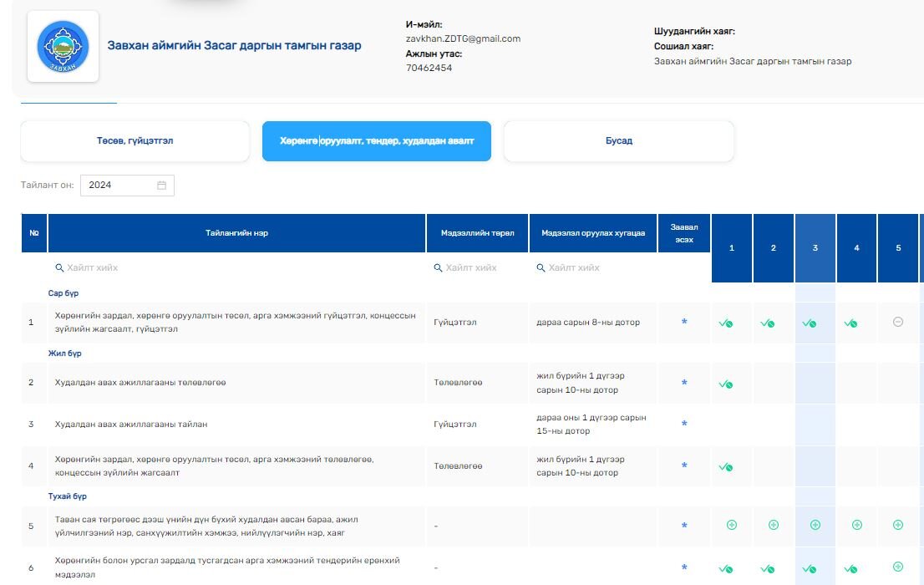Image resolution: width=924 pixels, height=585 pixels.
Task: Click row 6 check mark for month 2
Action: point(767,568)
